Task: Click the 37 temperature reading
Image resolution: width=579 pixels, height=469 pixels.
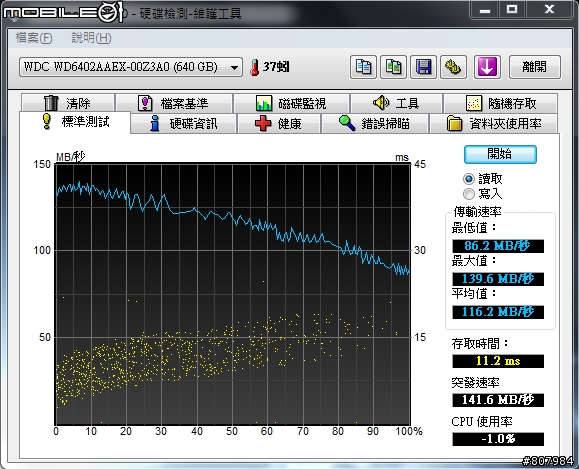Action: [x=276, y=67]
